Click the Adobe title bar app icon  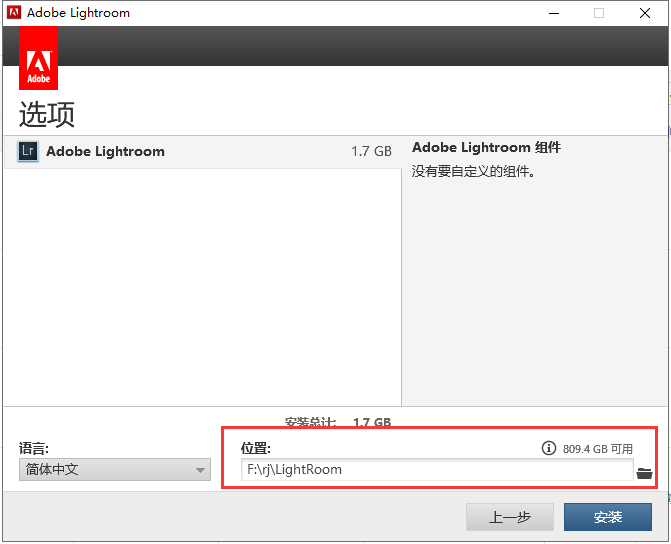tap(14, 12)
